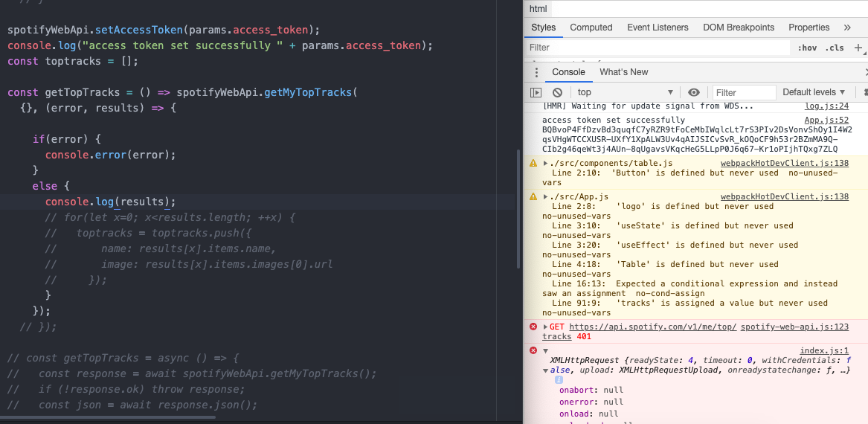Viewport: 868px width, 424px height.
Task: Click the error icon beside index.js:1 entry
Action: click(x=533, y=350)
